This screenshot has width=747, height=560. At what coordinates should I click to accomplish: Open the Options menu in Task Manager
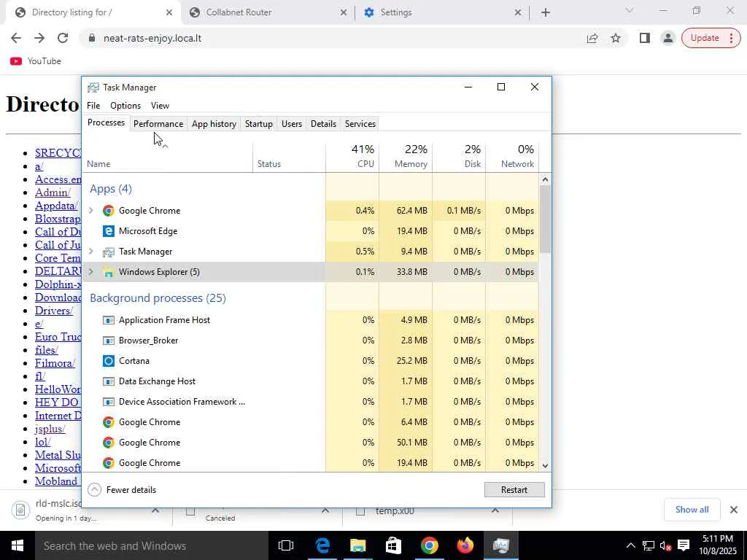click(x=125, y=106)
